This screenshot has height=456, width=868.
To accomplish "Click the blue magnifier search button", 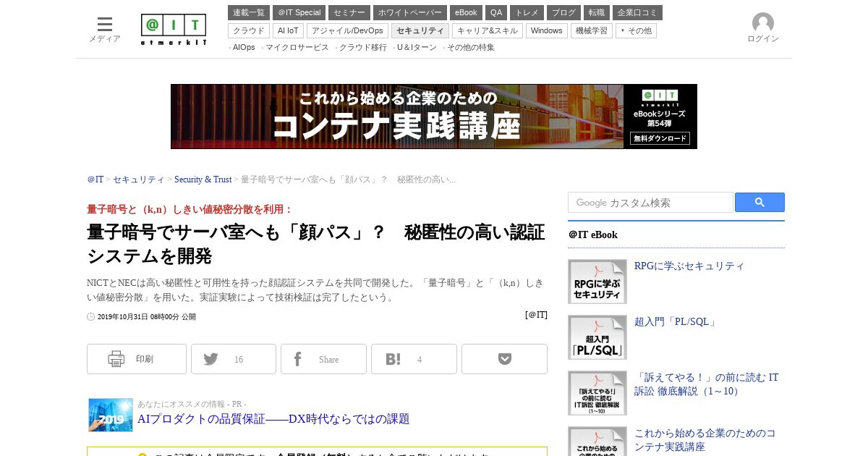I will [759, 203].
